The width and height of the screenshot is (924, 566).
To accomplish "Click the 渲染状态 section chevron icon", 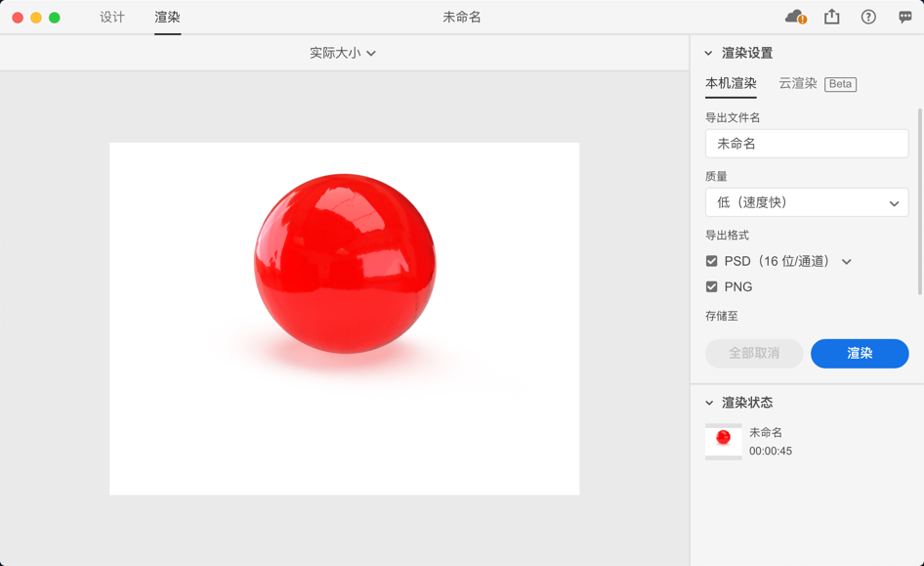I will [707, 402].
